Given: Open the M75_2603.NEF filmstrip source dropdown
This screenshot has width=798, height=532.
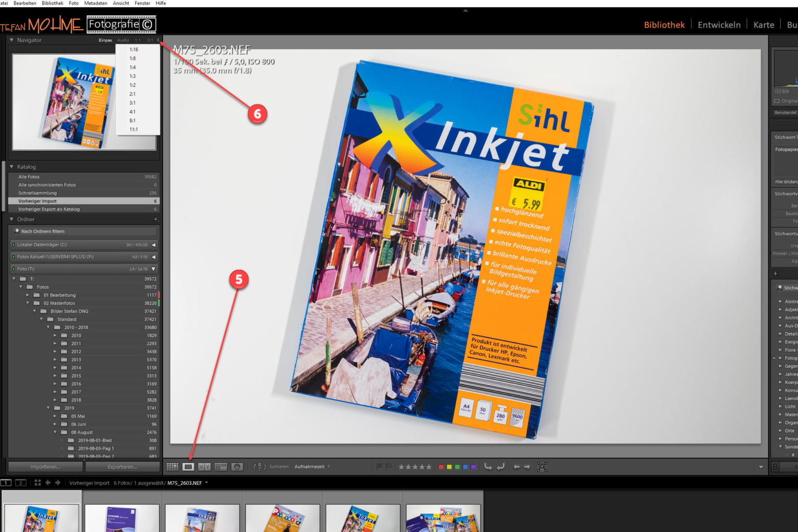Looking at the screenshot, I should pyautogui.click(x=206, y=483).
